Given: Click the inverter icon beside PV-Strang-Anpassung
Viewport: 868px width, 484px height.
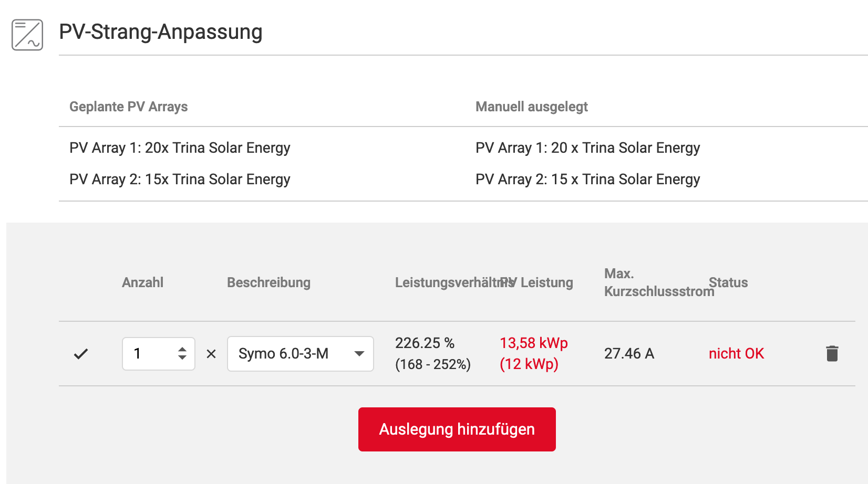Looking at the screenshot, I should point(27,35).
